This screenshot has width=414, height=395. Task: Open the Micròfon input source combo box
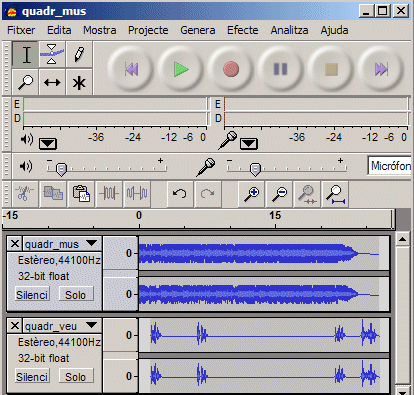point(390,166)
